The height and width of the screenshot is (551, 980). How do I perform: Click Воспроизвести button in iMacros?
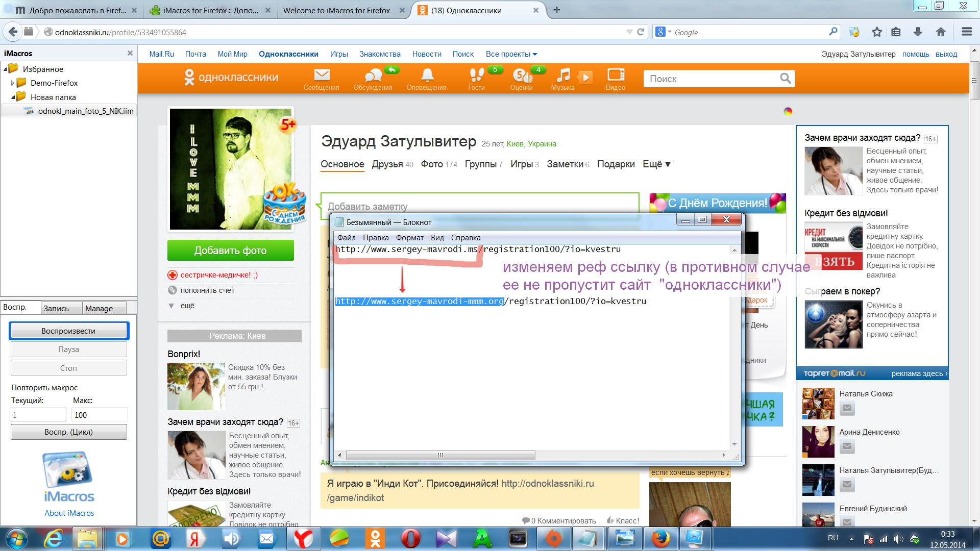point(69,331)
